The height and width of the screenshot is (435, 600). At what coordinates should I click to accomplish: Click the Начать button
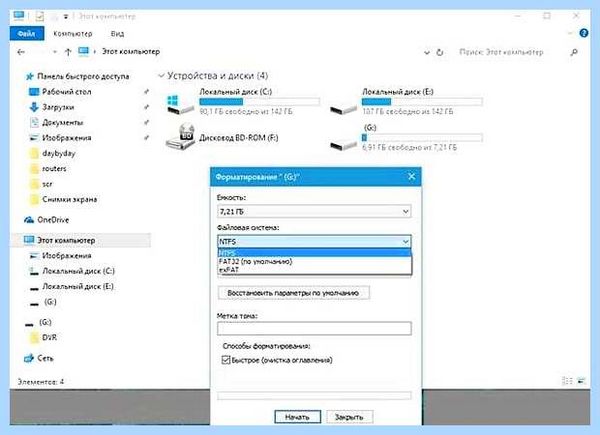tap(297, 417)
